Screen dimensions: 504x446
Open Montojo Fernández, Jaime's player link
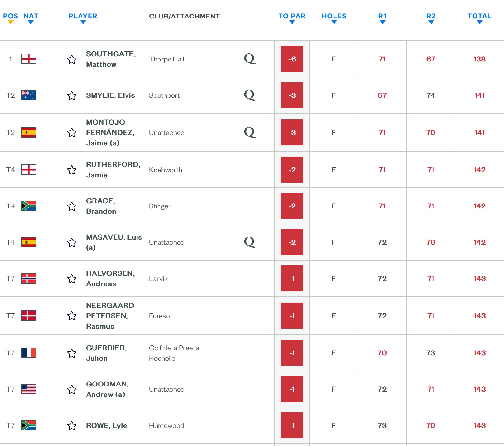pyautogui.click(x=110, y=133)
